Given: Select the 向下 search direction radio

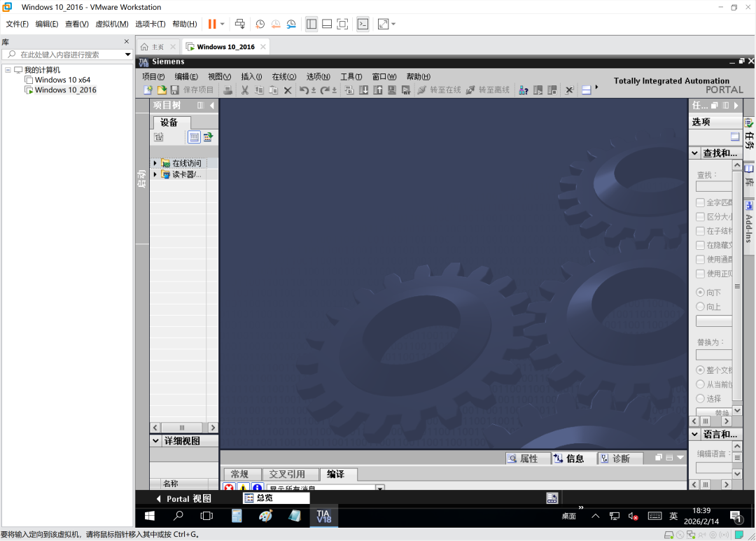Looking at the screenshot, I should [701, 293].
